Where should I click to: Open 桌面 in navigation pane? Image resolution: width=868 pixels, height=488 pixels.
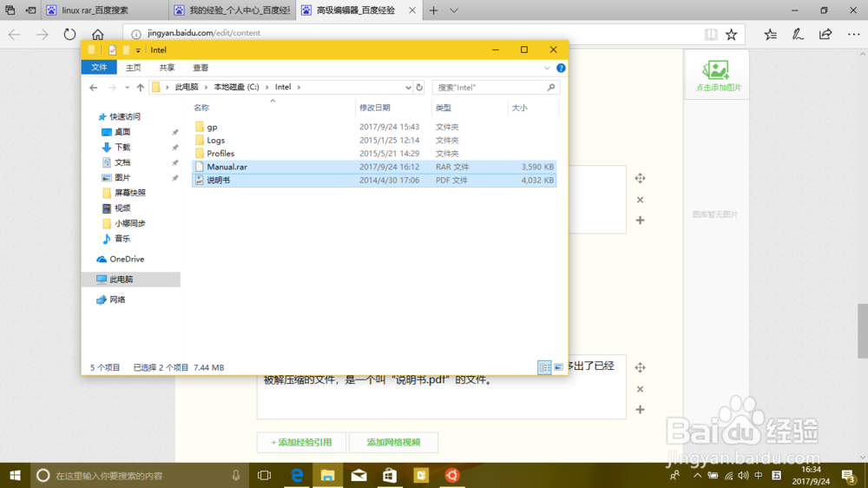tap(122, 132)
